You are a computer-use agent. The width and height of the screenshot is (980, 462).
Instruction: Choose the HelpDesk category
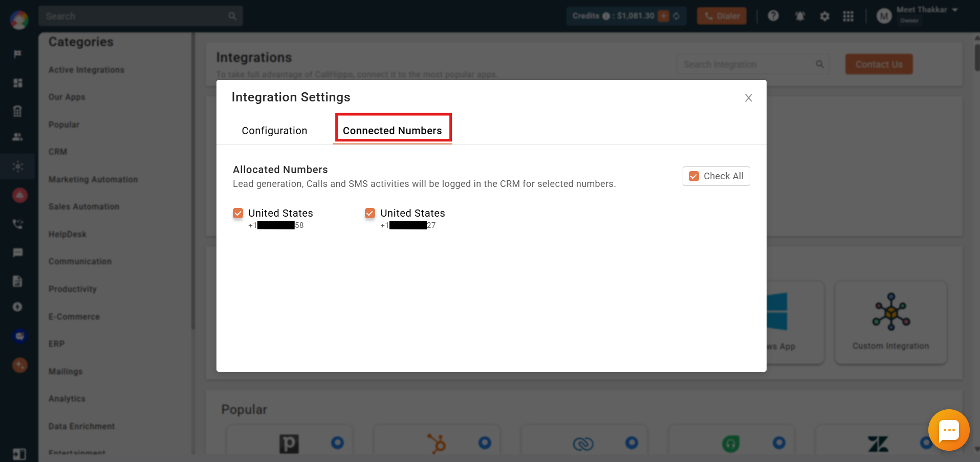[68, 234]
